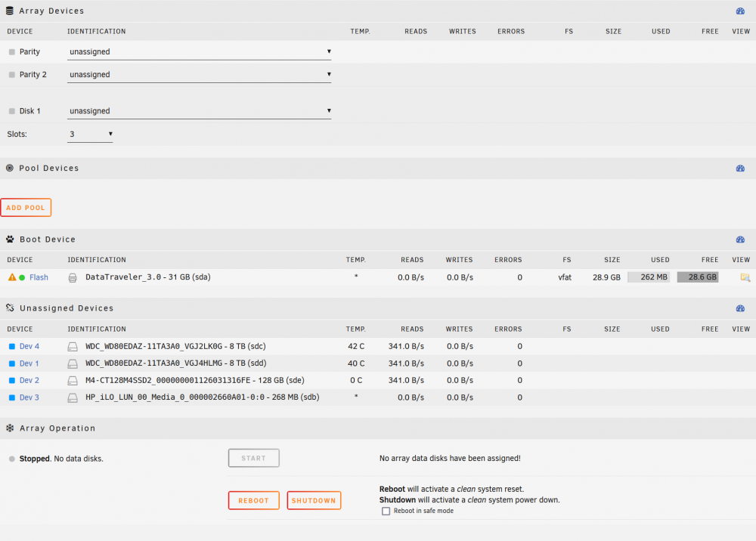Click disk icon for M4-CT128M4SSD2 drive
The height and width of the screenshot is (541, 756).
[73, 381]
